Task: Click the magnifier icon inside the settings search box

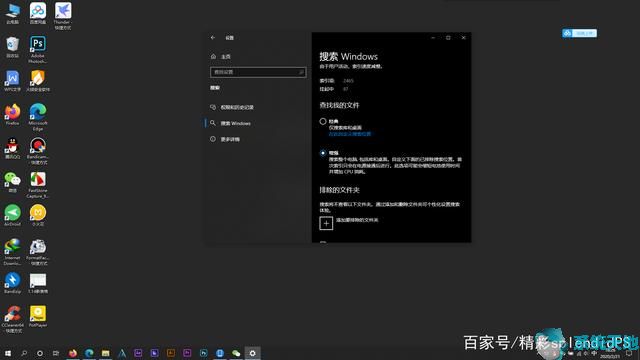Action: [301, 72]
